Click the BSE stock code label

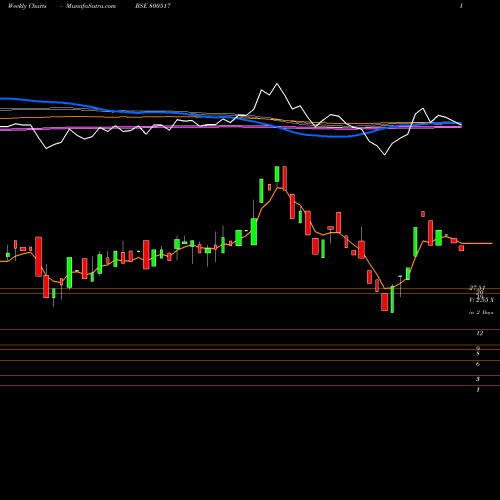153,6
